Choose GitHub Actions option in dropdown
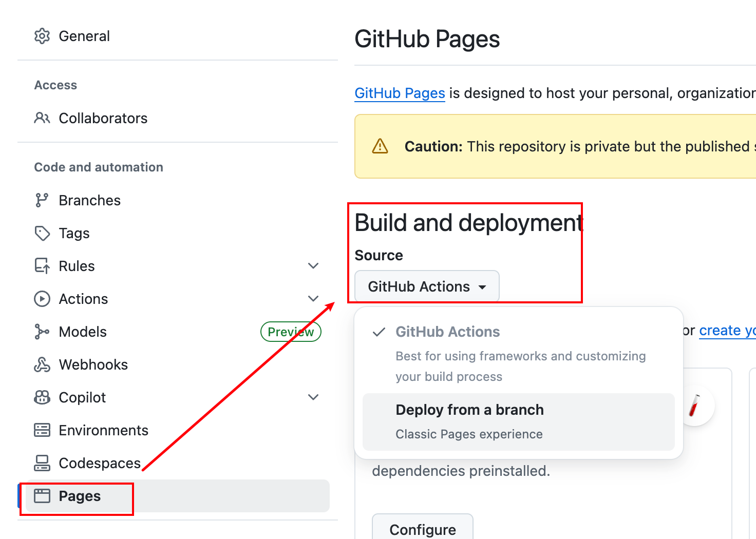Viewport: 756px width, 539px height. click(519, 353)
